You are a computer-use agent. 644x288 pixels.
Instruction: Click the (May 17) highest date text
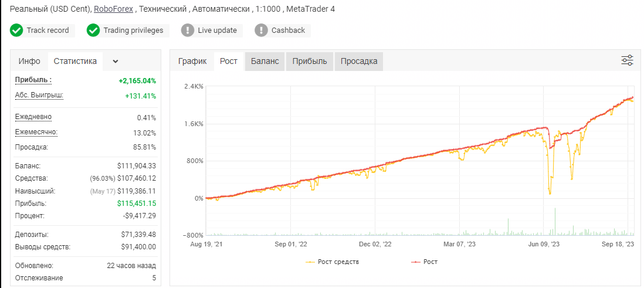103,191
